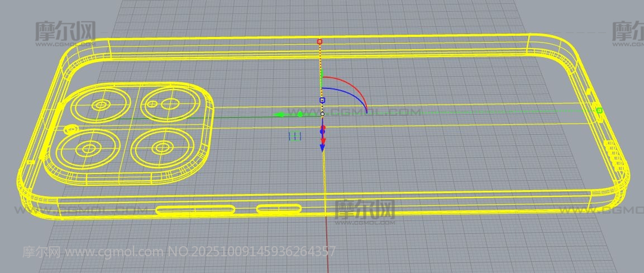Click the blue move arrow tip
This screenshot has height=273, width=644.
click(322, 148)
